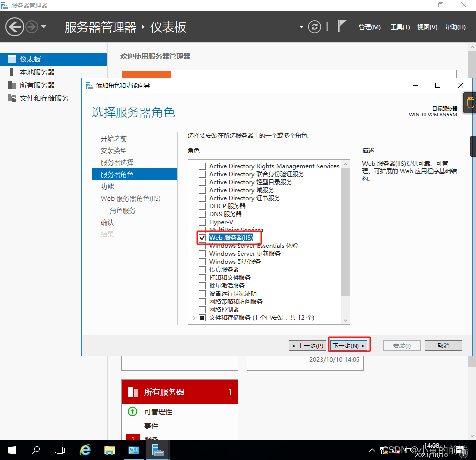Open the breadcrumb dropdown next to 仪表板
The width and height of the screenshot is (476, 460).
301,27
